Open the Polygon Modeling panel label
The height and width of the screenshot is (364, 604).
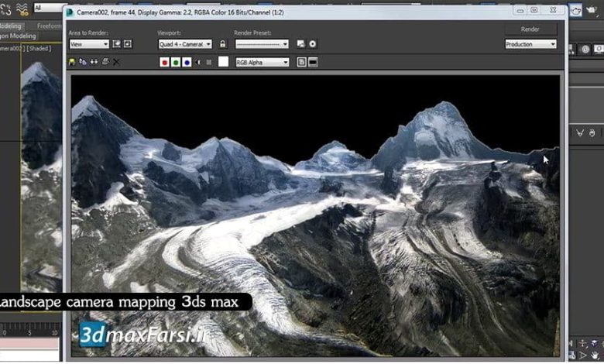[18, 36]
